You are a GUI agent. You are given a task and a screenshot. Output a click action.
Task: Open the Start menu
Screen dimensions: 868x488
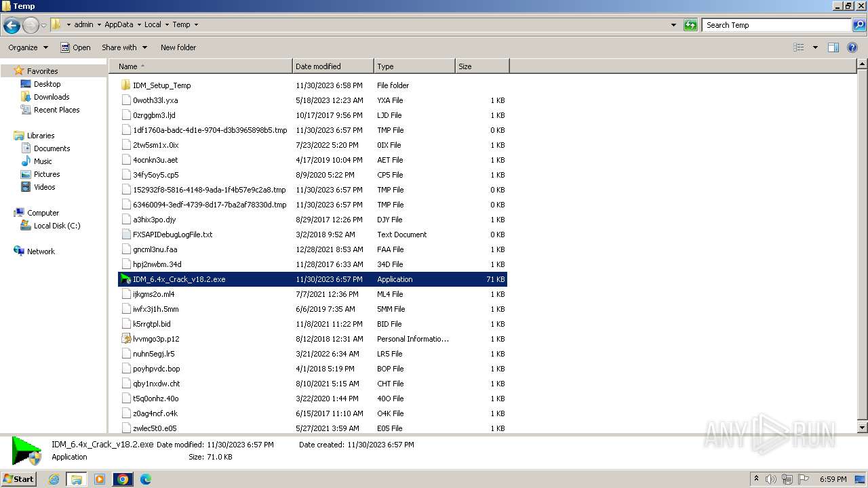[x=19, y=479]
